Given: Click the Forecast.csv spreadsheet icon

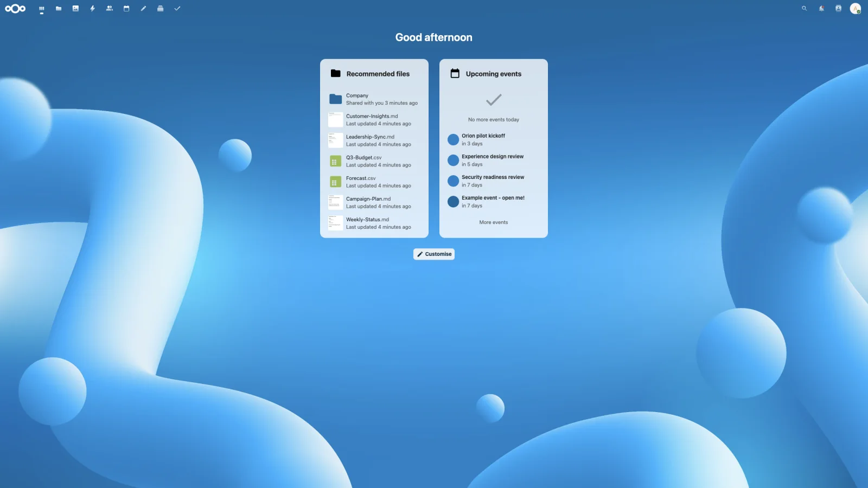Looking at the screenshot, I should [x=336, y=182].
